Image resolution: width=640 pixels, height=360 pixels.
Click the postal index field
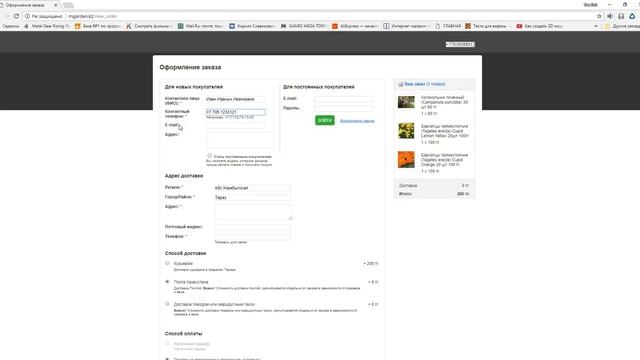pos(253,227)
